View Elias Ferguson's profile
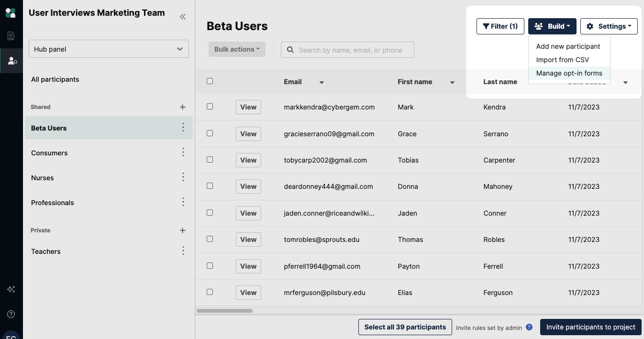644x339 pixels. (x=248, y=293)
